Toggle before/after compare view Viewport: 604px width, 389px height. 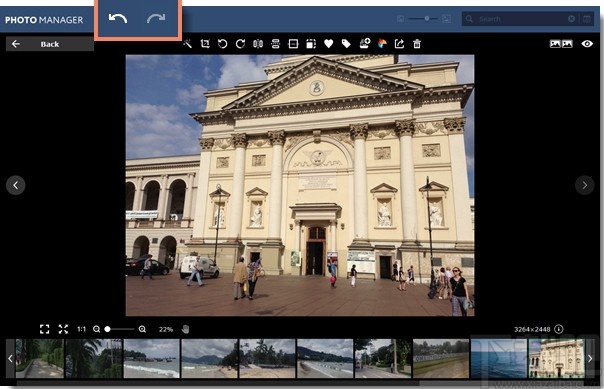click(561, 44)
